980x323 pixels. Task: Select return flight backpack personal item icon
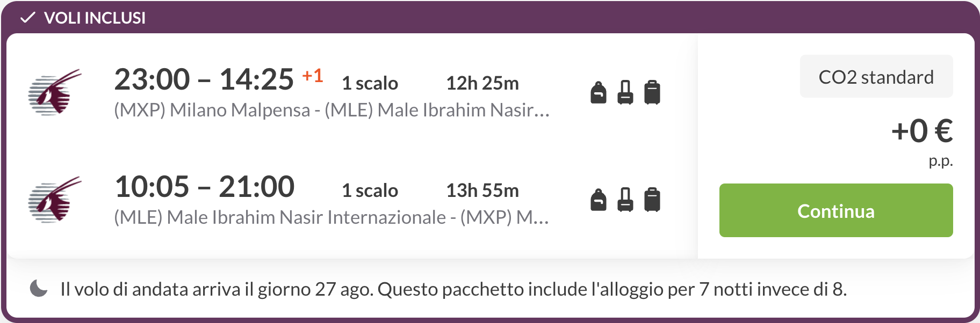coord(599,200)
